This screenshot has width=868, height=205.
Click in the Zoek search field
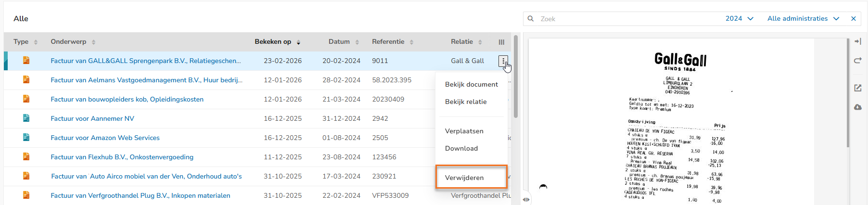625,19
